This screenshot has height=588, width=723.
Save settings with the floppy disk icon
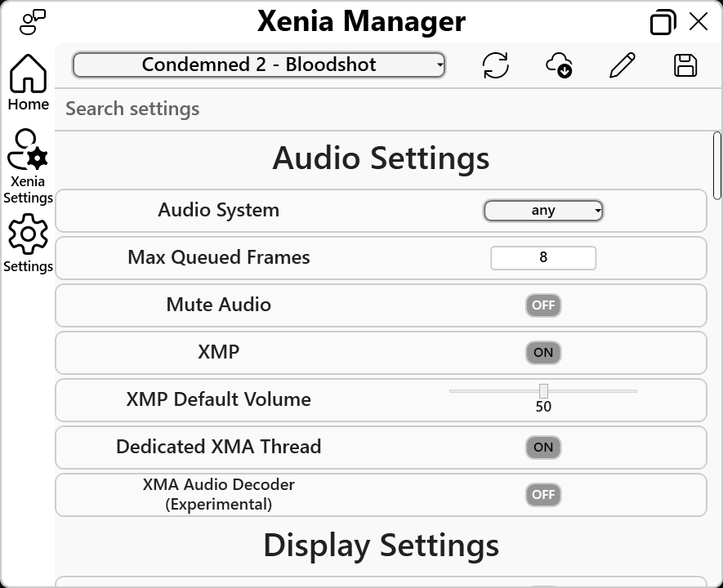point(685,65)
